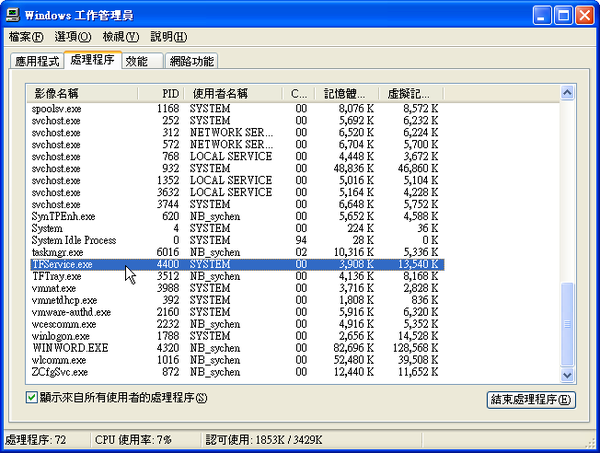This screenshot has width=600, height=453.
Task: Close the Task Manager window
Action: (x=585, y=15)
